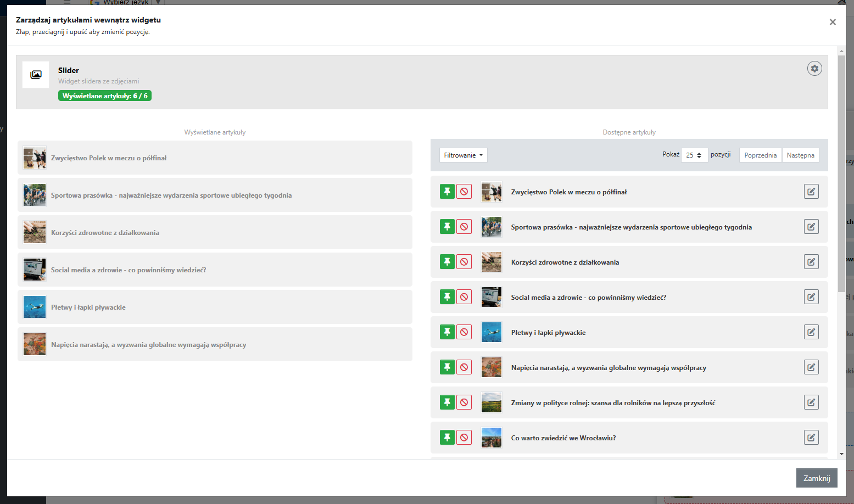Block article Co warto zwiedzić we Wrocławiu

pyautogui.click(x=464, y=438)
